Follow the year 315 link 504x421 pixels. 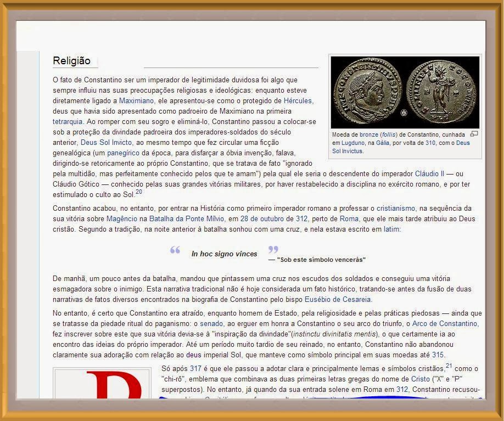[438, 355]
